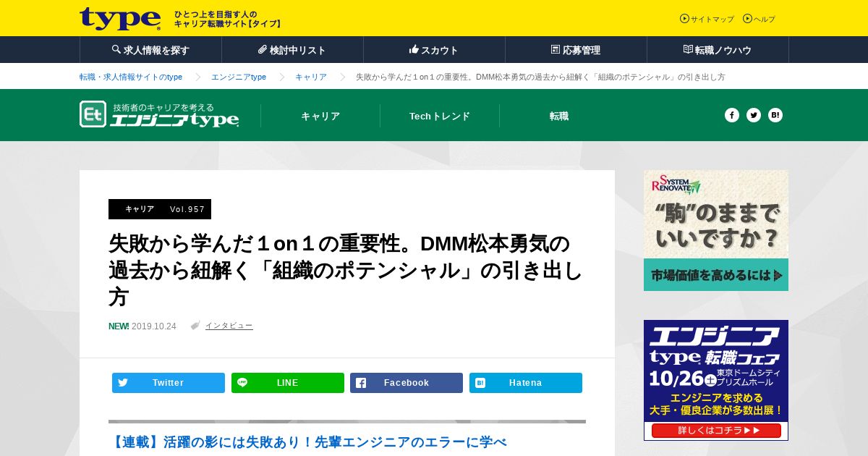The image size is (868, 456).
Task: Open スカウト menu item
Action: (x=434, y=50)
